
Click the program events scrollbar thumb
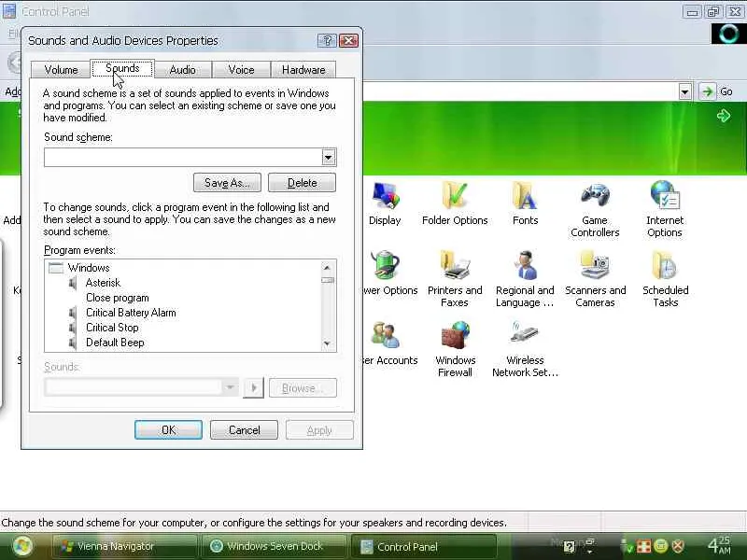[328, 280]
